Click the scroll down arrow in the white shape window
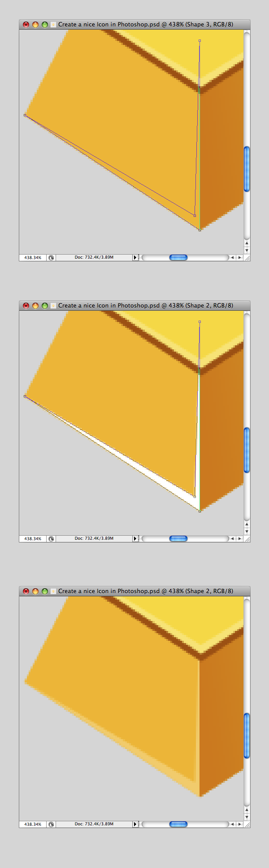 coord(247,531)
